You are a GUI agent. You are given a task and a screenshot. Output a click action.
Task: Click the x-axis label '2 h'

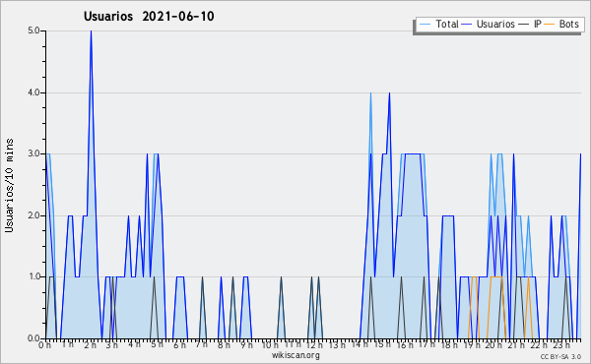click(90, 345)
